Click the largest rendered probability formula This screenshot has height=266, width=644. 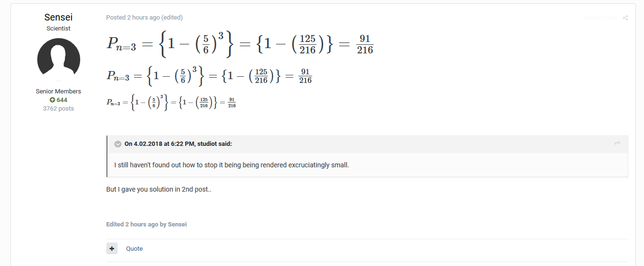[240, 44]
